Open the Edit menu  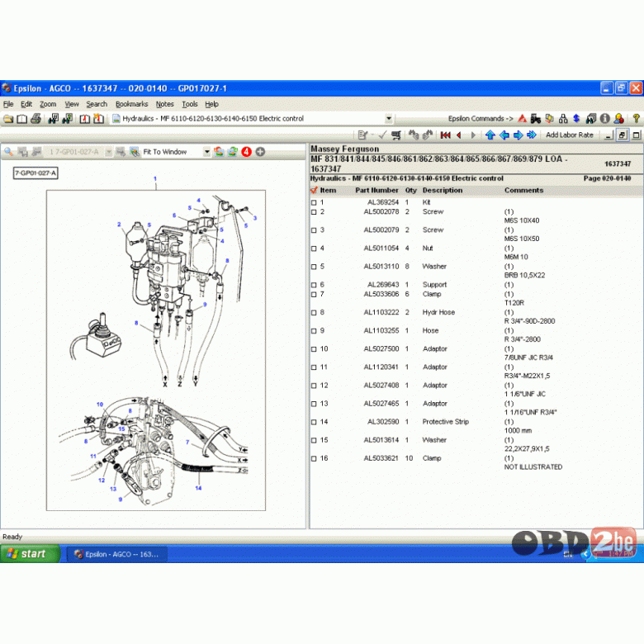tap(26, 104)
